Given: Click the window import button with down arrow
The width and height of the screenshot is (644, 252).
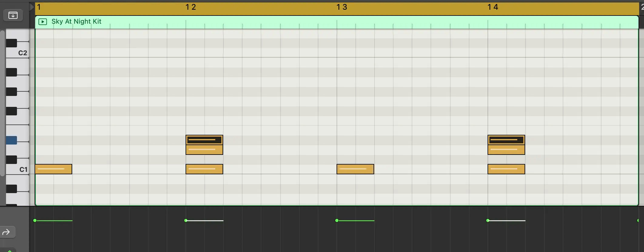Looking at the screenshot, I should [13, 15].
